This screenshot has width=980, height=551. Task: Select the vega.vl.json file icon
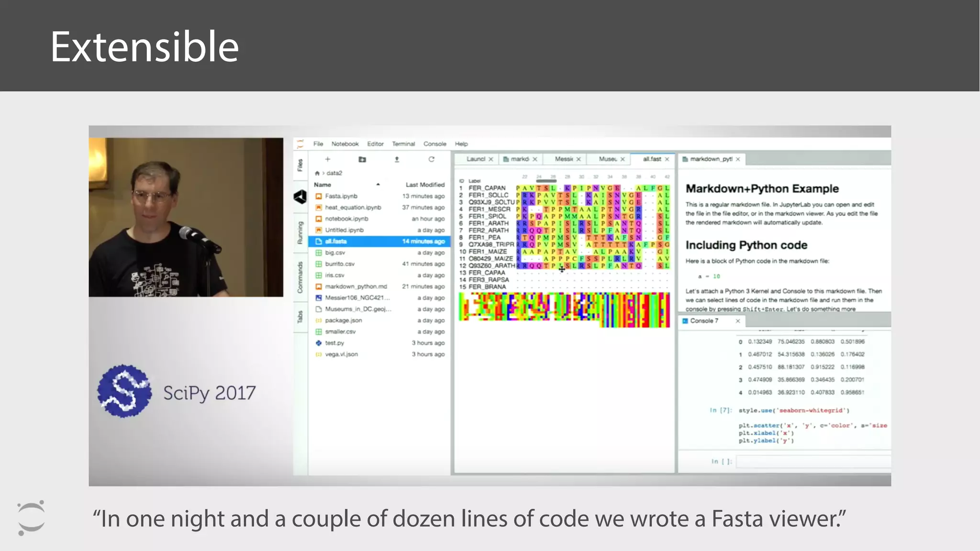click(319, 354)
